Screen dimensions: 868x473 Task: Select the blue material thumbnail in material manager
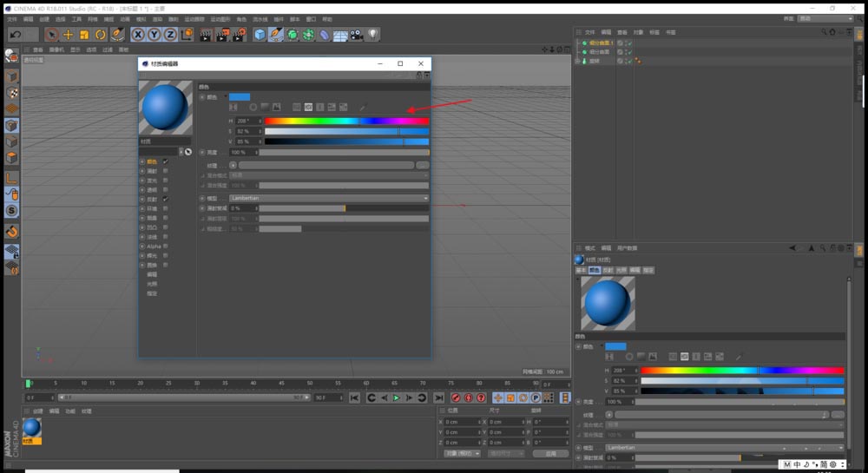(32, 427)
